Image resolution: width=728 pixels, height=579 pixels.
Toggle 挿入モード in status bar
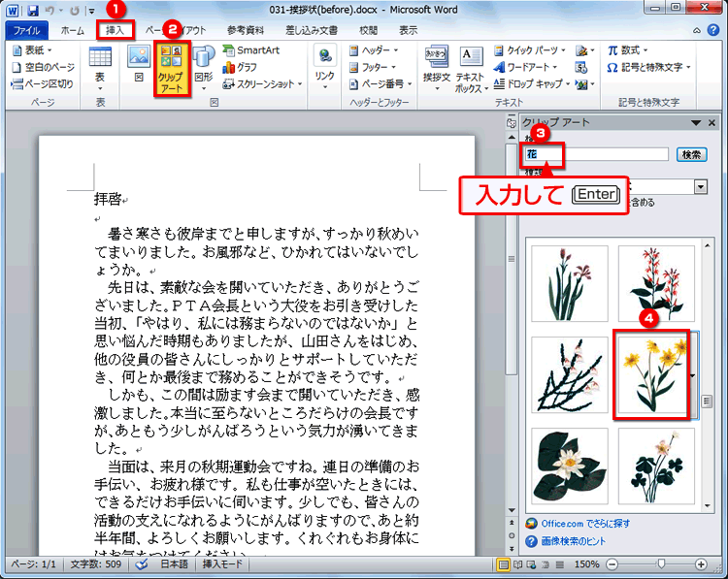pos(222,564)
